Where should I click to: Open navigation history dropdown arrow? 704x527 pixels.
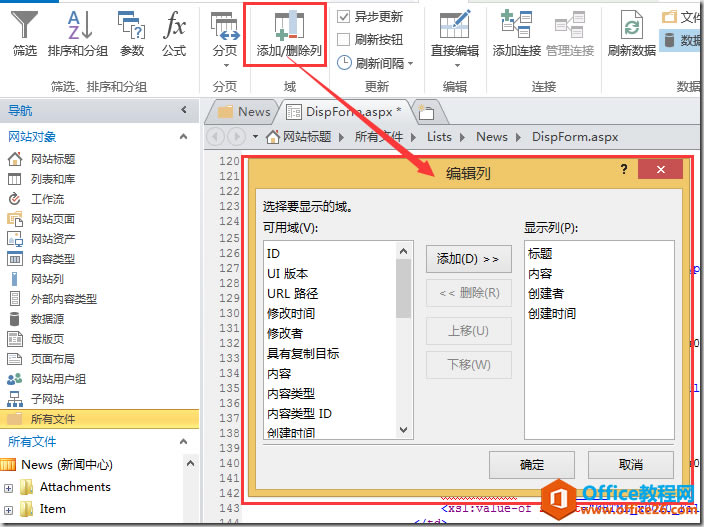(x=255, y=136)
